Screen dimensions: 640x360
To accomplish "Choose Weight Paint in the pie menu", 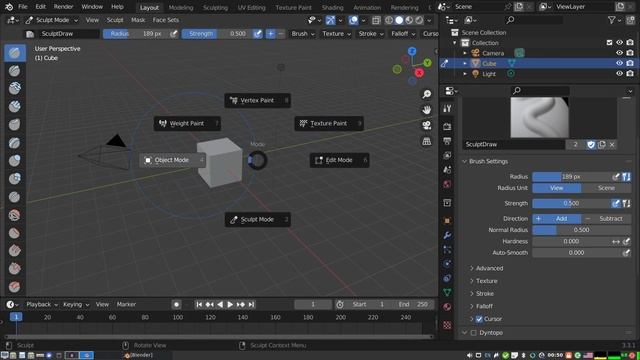I will (x=187, y=124).
